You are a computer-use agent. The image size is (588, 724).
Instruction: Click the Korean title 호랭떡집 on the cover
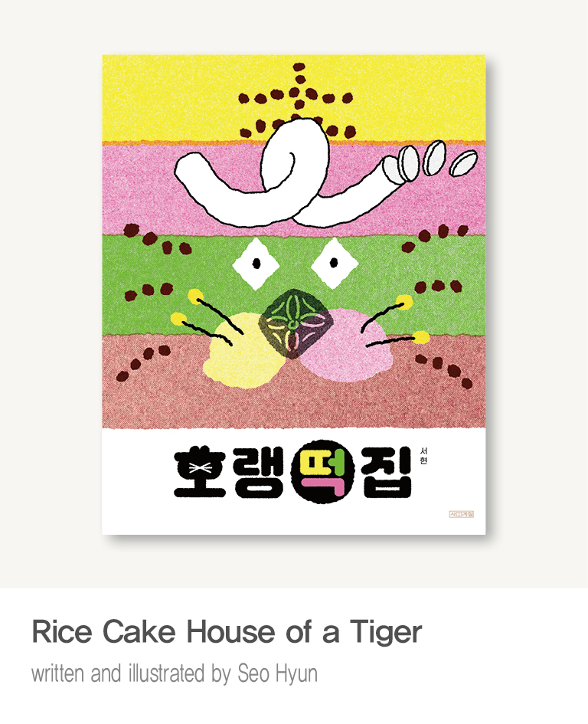tap(293, 472)
